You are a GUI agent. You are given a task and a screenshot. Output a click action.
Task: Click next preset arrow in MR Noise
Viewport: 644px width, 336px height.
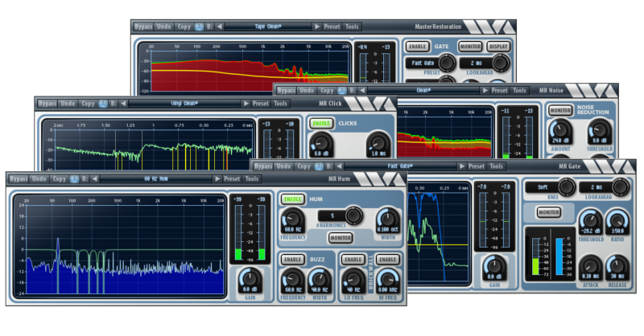(x=485, y=90)
